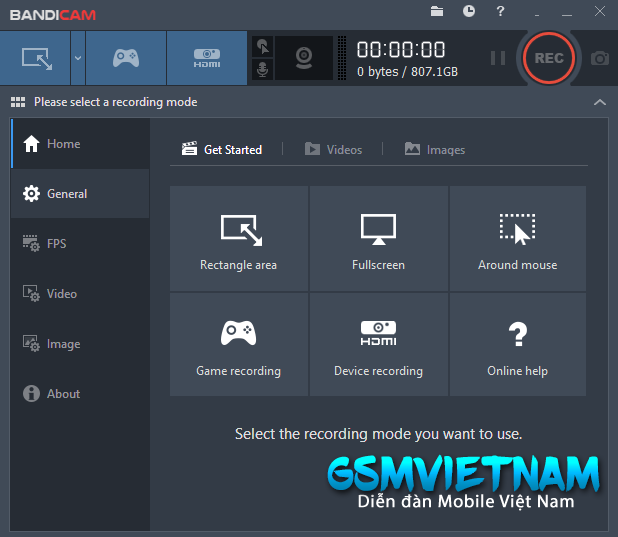The width and height of the screenshot is (618, 537).
Task: Open the Image settings sidebar item
Action: point(80,344)
